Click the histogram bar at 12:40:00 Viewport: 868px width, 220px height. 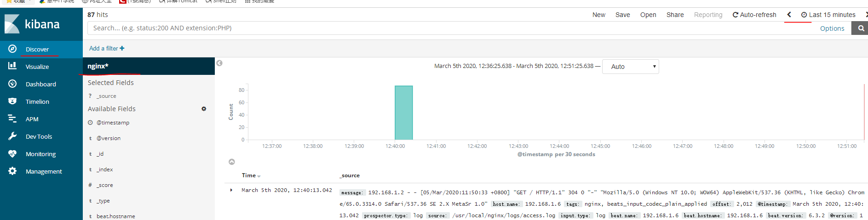[403, 113]
